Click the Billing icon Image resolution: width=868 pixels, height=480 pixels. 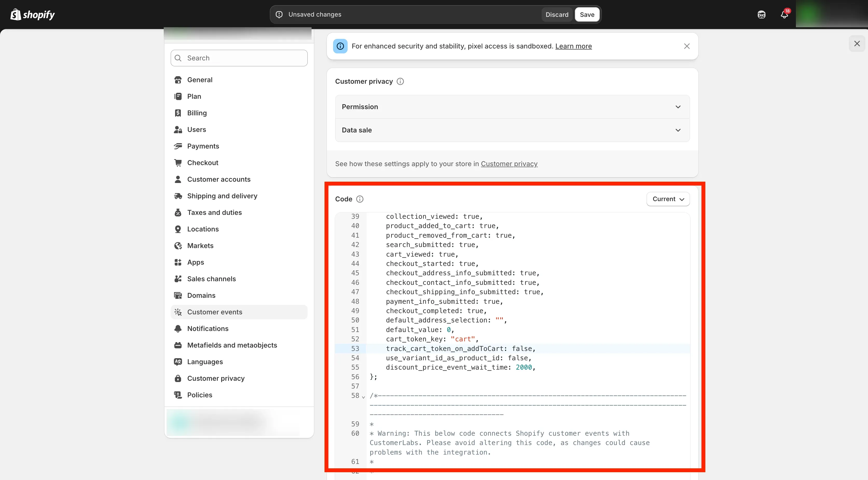[x=178, y=113]
